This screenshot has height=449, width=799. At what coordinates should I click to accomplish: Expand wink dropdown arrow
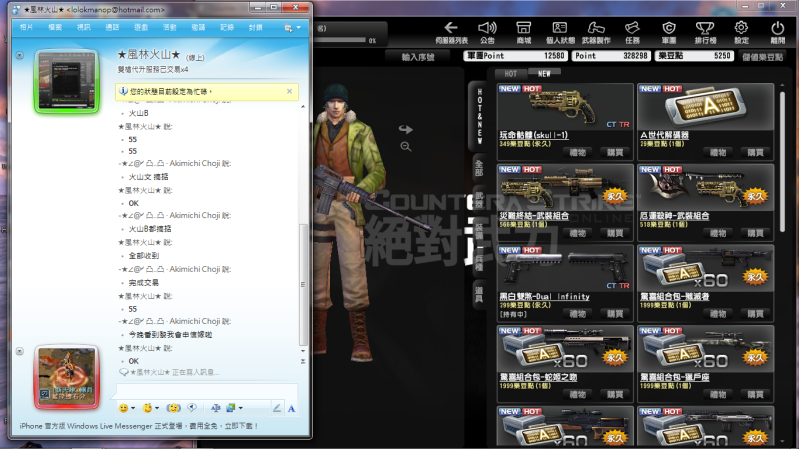[x=157, y=408]
